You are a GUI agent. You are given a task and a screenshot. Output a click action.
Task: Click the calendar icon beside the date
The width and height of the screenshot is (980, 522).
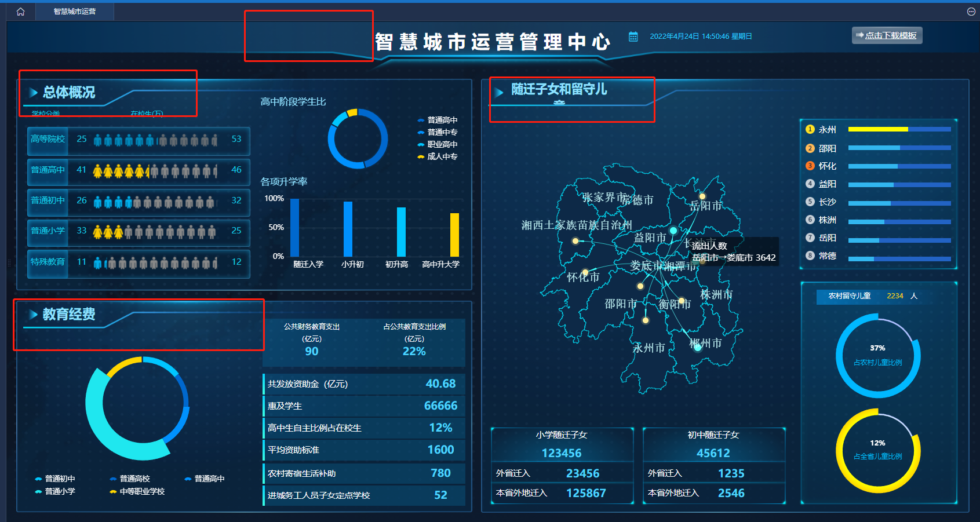click(633, 36)
